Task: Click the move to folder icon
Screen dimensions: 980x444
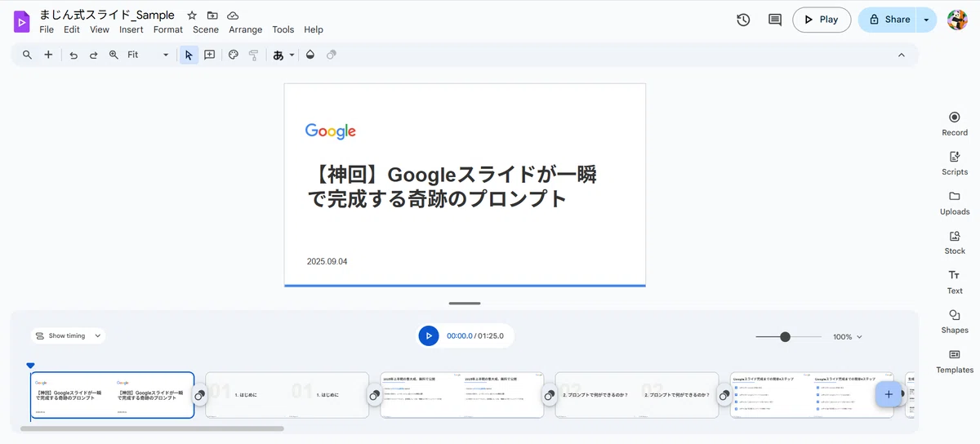Action: (x=212, y=16)
